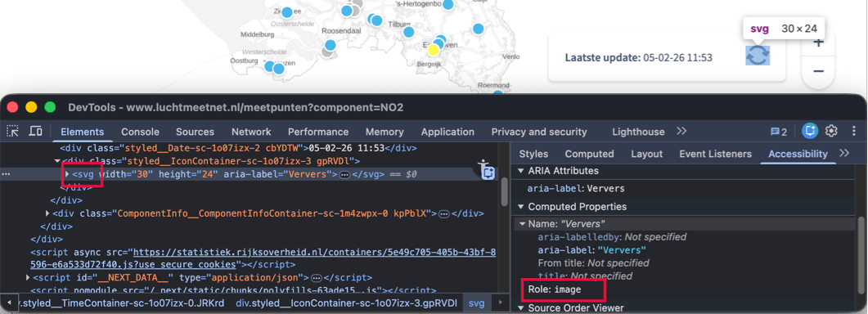This screenshot has height=314, width=868.
Task: Click the ellipsis in the ComponentInfo div
Action: pos(443,213)
